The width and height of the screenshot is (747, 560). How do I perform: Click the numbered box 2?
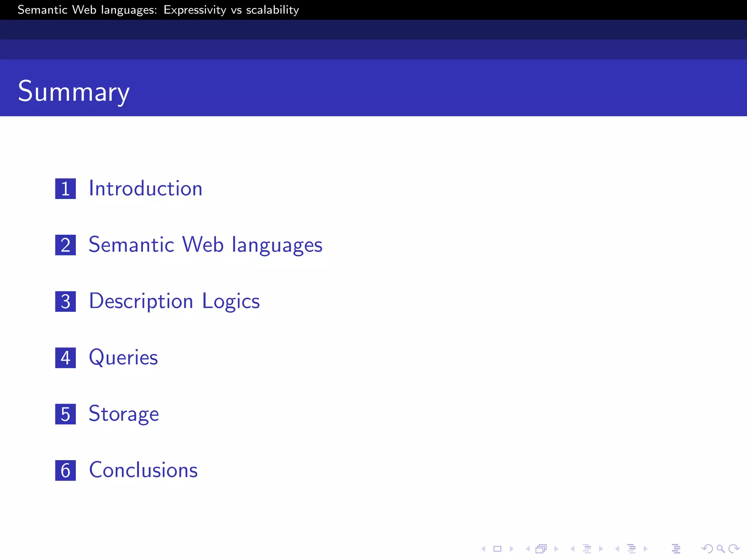(x=66, y=245)
